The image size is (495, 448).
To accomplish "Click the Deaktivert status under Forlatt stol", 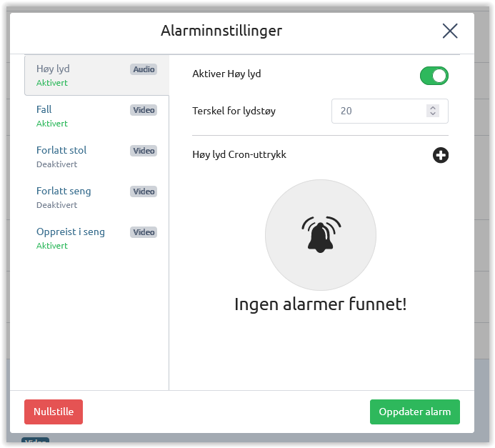I will (x=57, y=164).
